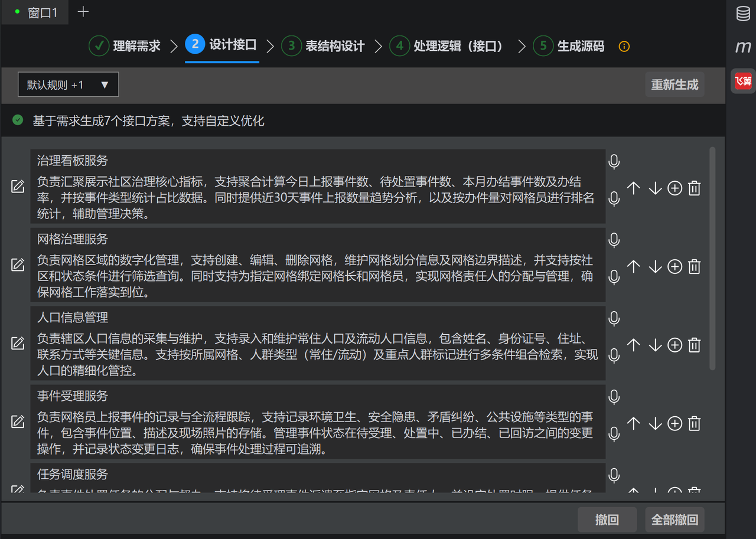Image resolution: width=756 pixels, height=539 pixels.
Task: Add a card after 人口信息管理
Action: (674, 345)
